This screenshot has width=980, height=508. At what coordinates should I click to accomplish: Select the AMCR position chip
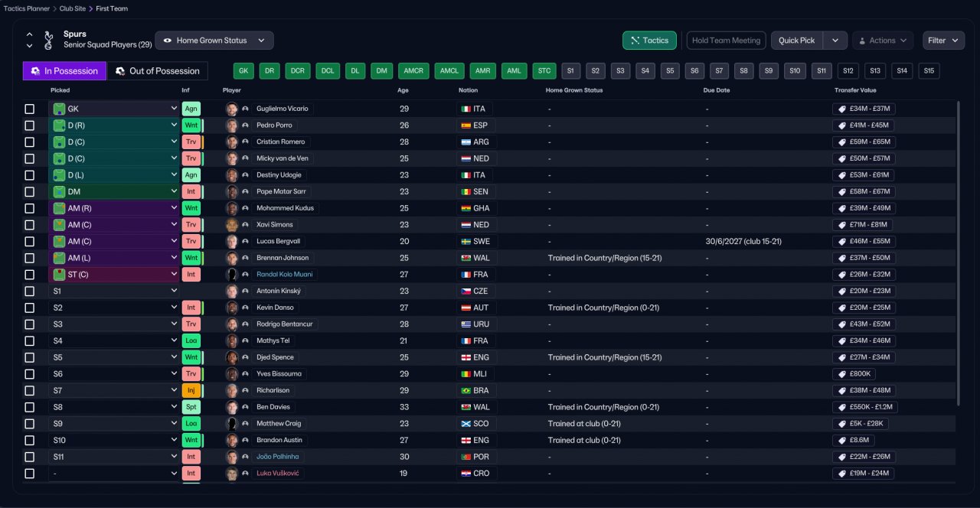413,71
